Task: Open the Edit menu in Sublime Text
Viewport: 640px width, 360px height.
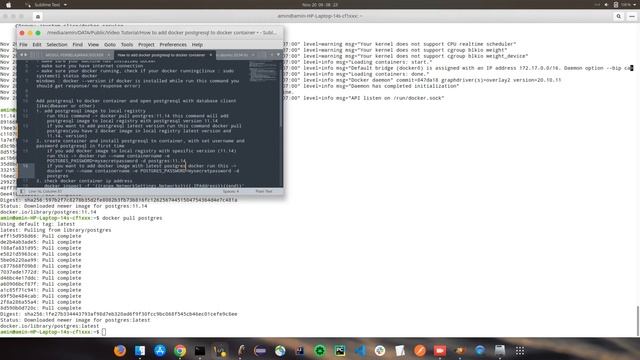Action: pyautogui.click(x=37, y=44)
